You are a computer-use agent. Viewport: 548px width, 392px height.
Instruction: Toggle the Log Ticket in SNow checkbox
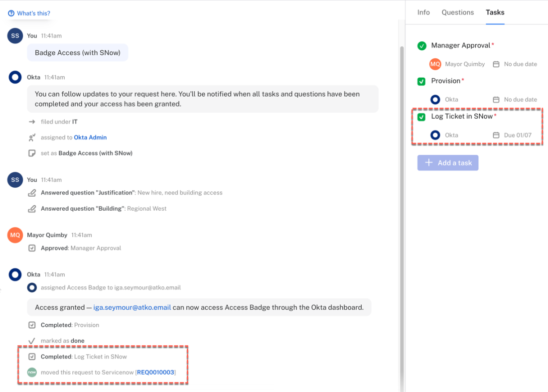click(421, 117)
